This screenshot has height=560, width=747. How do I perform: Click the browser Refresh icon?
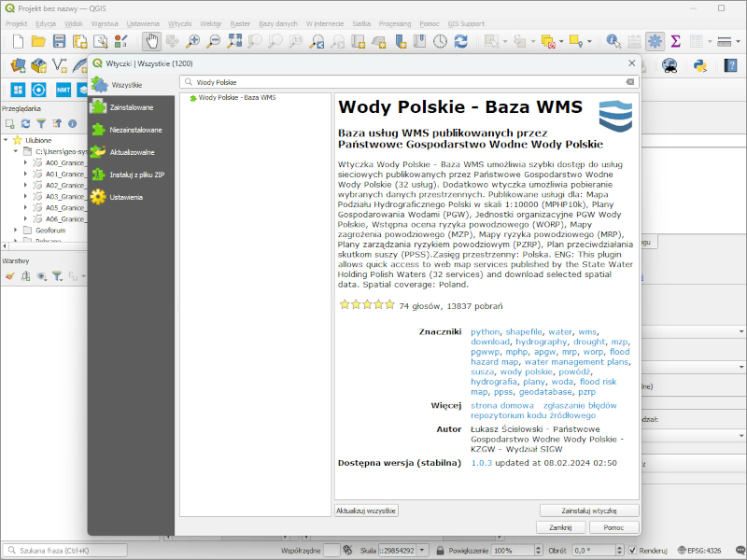(26, 124)
